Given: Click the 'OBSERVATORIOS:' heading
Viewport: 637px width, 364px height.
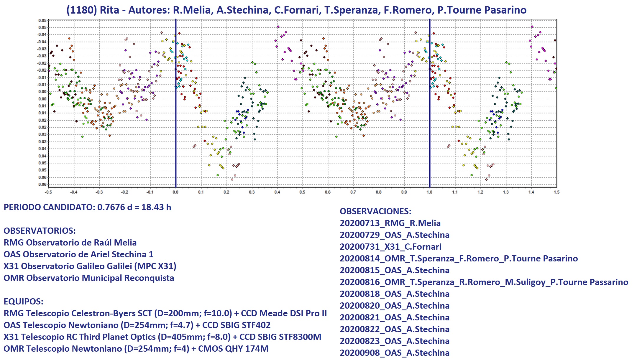Looking at the screenshot, I should click(40, 231).
